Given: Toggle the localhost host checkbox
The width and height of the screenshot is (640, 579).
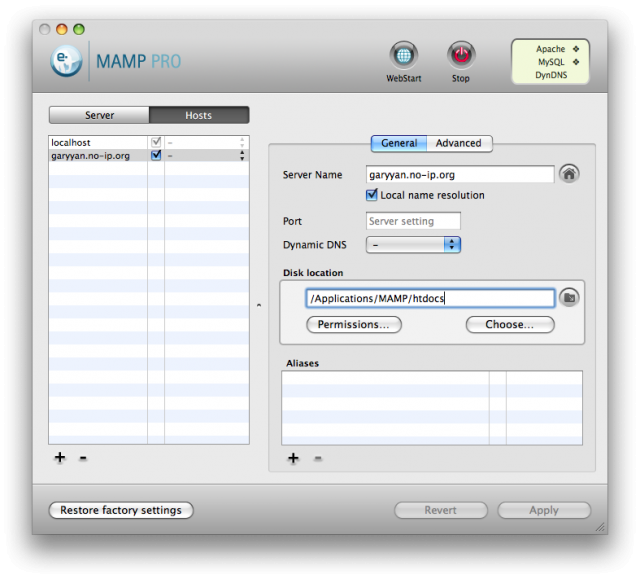Looking at the screenshot, I should [156, 142].
